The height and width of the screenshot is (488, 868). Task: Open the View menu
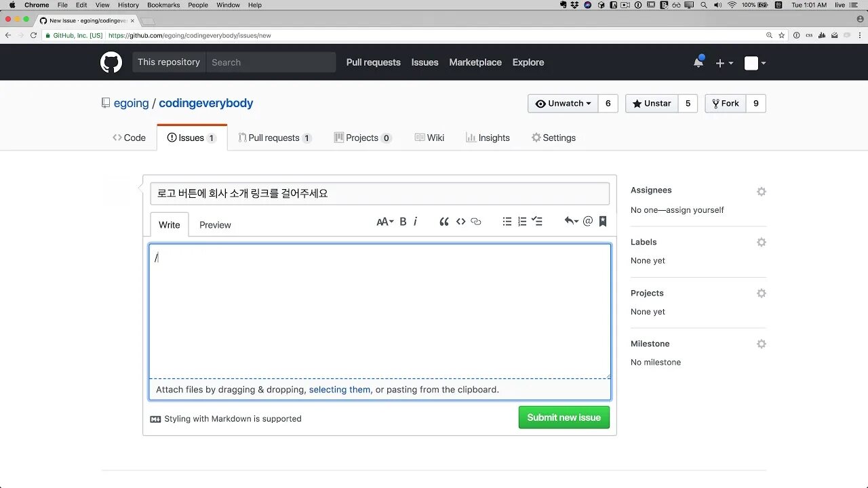point(102,5)
